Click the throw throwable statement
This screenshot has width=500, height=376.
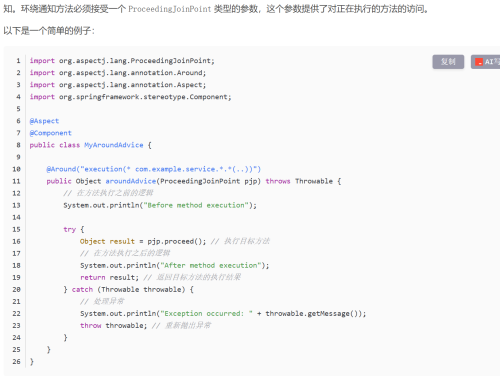click(113, 325)
